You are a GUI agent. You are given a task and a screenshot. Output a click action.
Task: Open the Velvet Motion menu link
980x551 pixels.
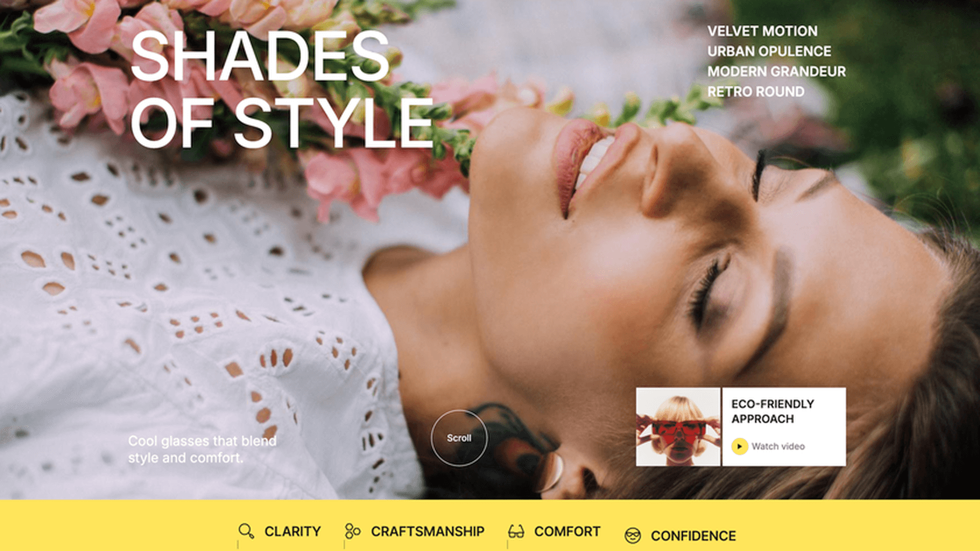point(762,31)
